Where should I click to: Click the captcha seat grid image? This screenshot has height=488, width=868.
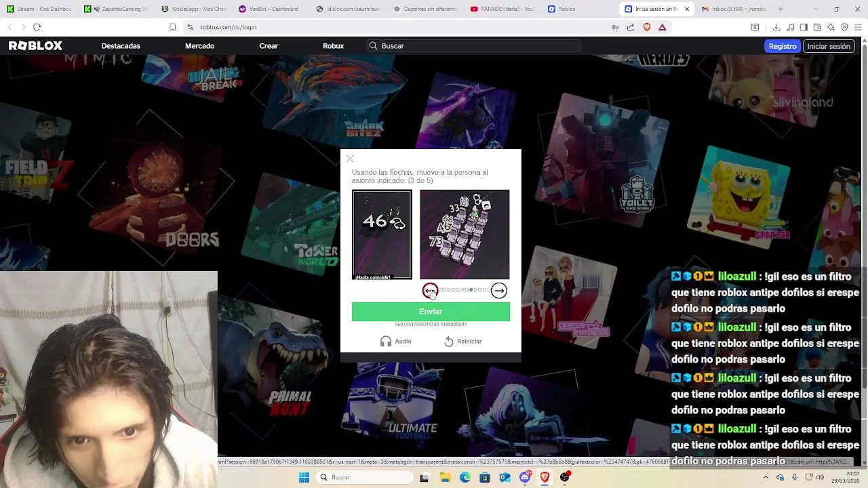tap(465, 235)
